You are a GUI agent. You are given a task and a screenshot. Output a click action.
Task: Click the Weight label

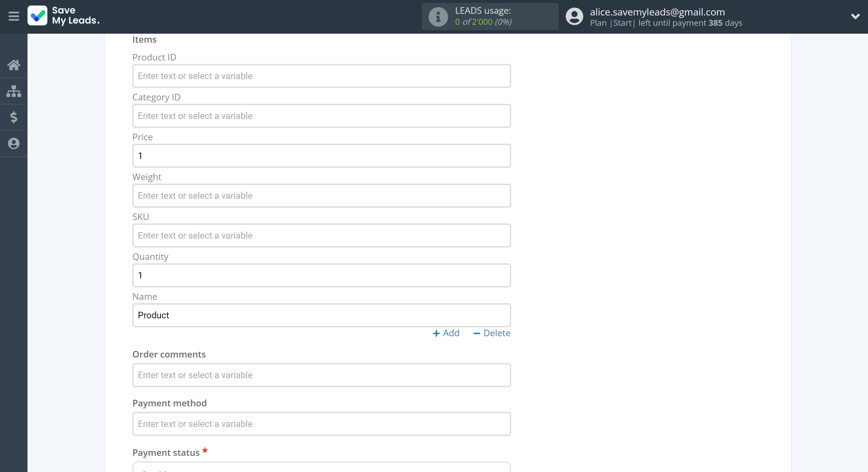pos(147,177)
